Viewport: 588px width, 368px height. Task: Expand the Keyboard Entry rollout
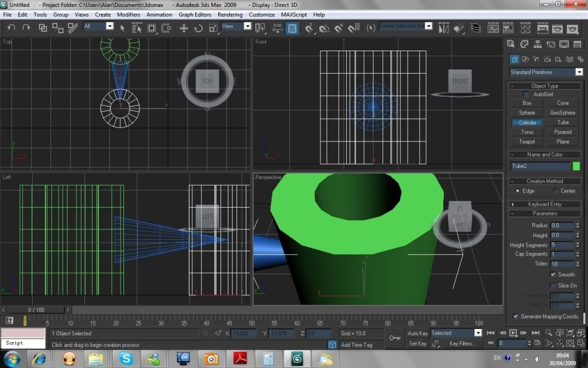(x=545, y=204)
